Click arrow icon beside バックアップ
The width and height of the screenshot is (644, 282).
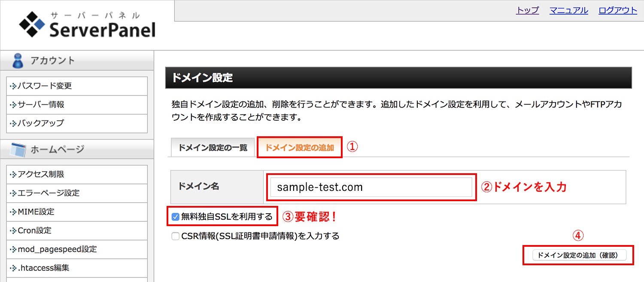point(13,123)
